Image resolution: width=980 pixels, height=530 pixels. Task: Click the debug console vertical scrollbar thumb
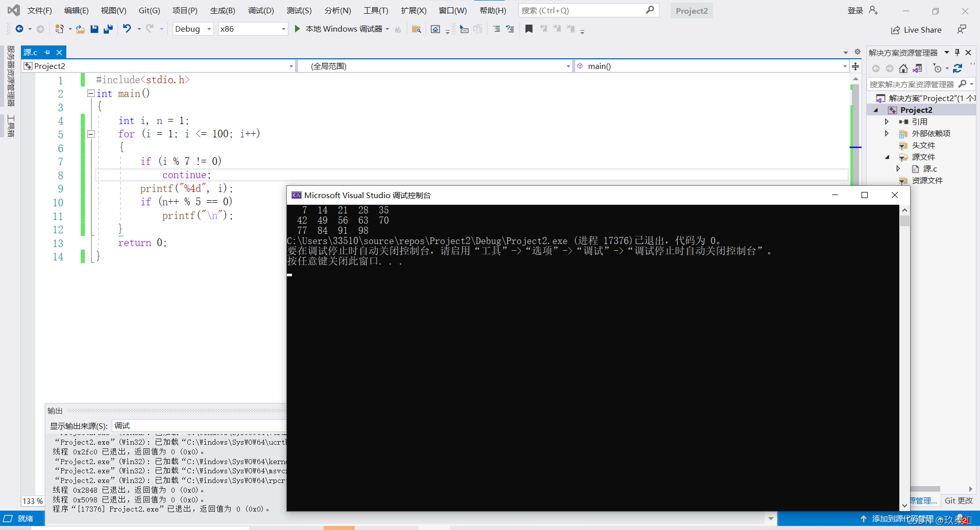(904, 221)
